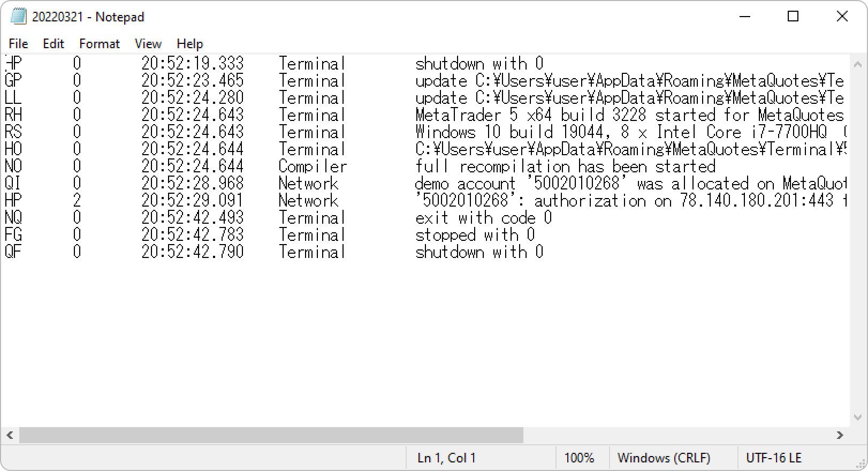868x471 pixels.
Task: Click the 'Windows (CRLF)' status entry
Action: tap(664, 458)
